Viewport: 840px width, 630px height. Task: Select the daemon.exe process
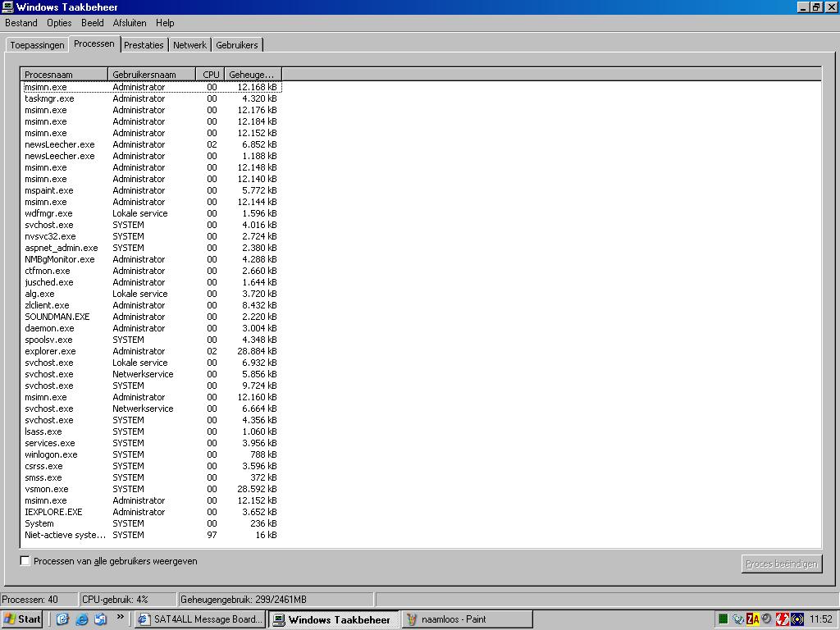(x=152, y=328)
